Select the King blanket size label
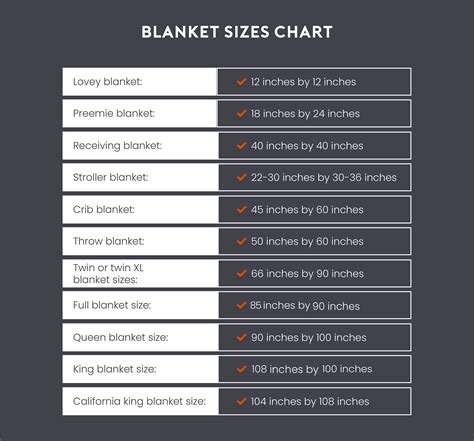 [x=115, y=369]
